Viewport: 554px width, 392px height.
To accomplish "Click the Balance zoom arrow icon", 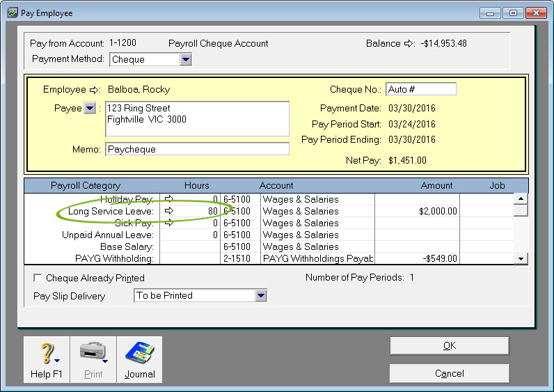I will [x=409, y=44].
